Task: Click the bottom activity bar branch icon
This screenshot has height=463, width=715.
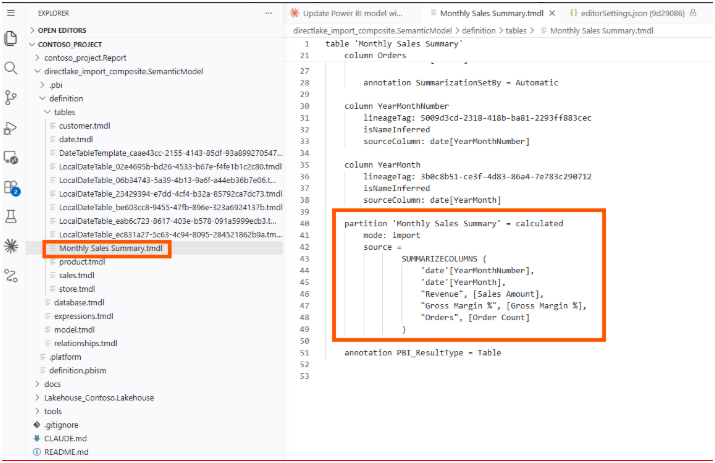Action: pyautogui.click(x=11, y=276)
